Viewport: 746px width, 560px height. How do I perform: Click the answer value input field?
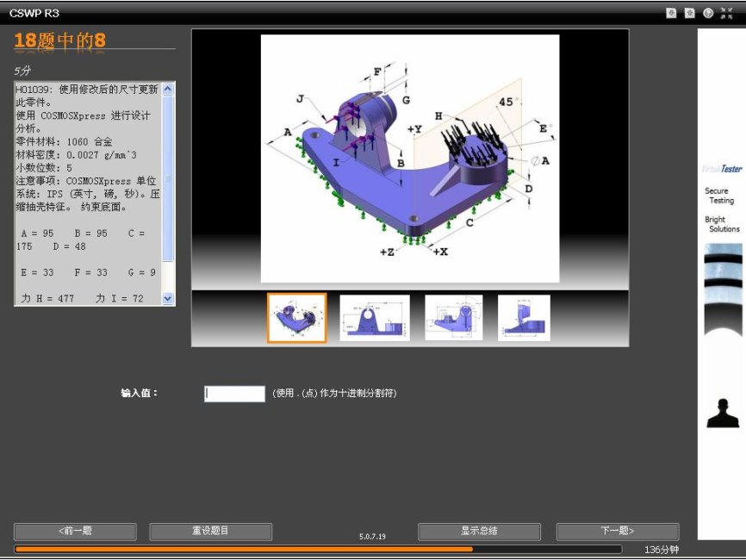pyautogui.click(x=234, y=394)
